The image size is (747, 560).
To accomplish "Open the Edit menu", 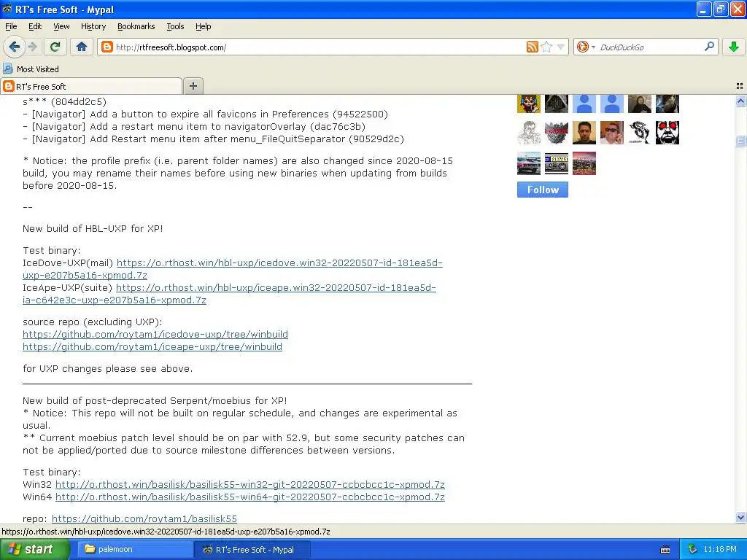I will point(35,26).
